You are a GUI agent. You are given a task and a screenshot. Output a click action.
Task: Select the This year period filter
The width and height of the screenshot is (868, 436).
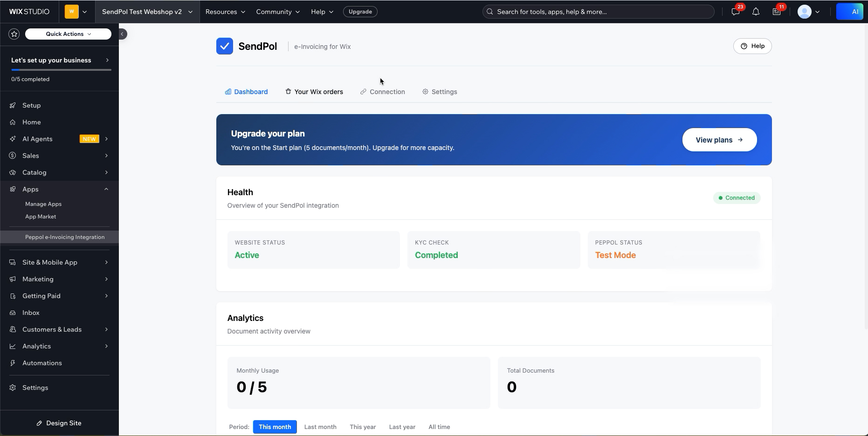(x=363, y=427)
